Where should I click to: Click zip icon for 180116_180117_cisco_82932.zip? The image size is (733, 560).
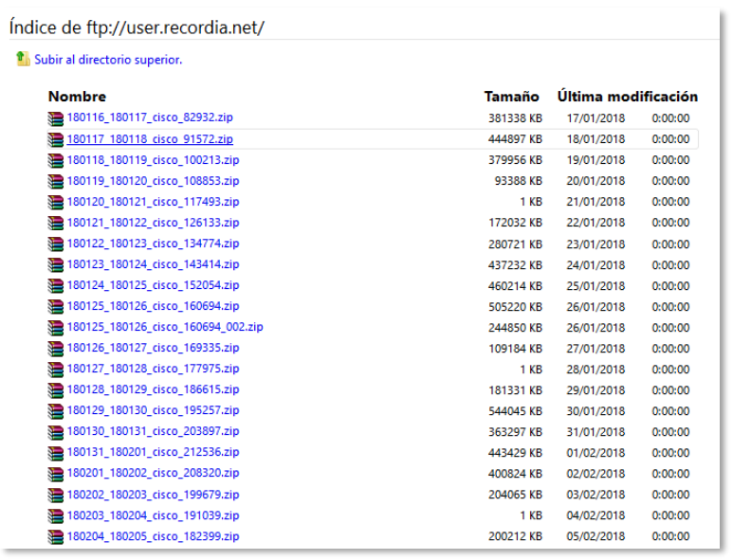click(55, 118)
